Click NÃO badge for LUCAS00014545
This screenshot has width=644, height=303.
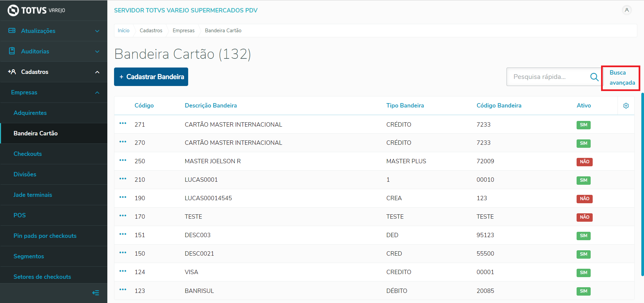585,199
